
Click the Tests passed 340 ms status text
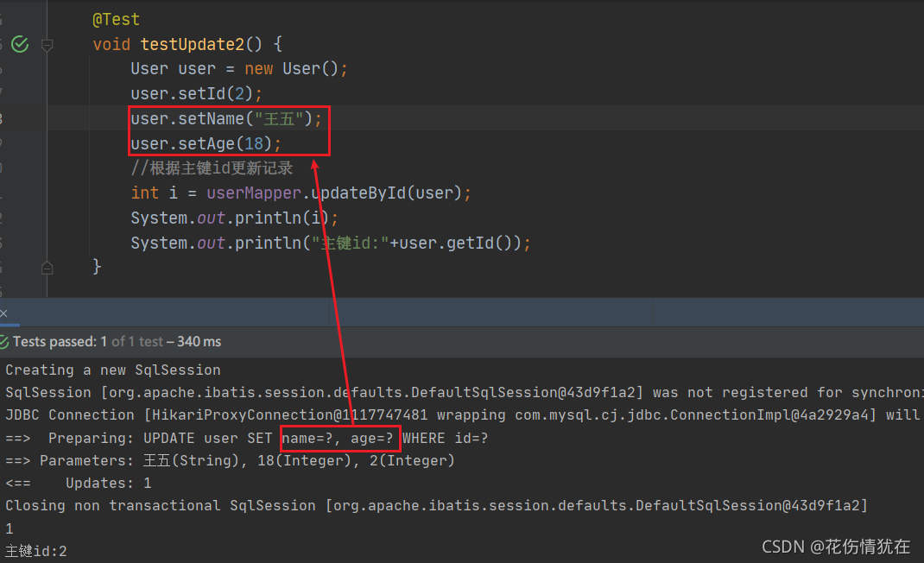[117, 342]
